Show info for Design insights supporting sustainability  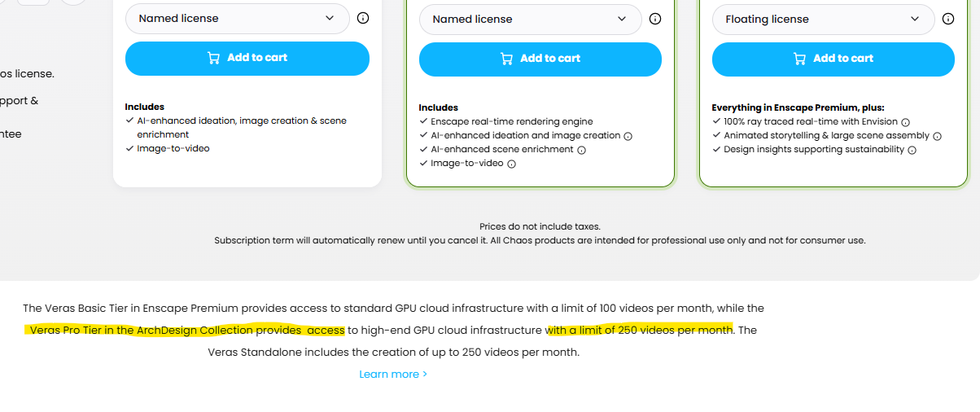pyautogui.click(x=912, y=150)
